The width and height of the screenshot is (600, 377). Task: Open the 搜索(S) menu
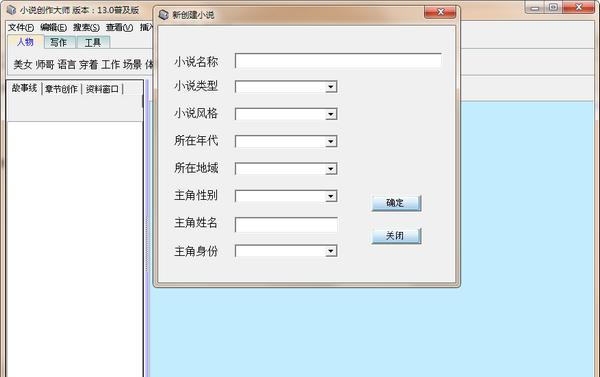point(86,28)
